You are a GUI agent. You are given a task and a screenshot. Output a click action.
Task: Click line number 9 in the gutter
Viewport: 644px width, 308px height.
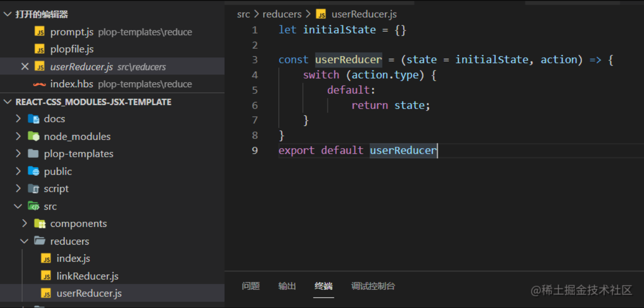point(255,151)
